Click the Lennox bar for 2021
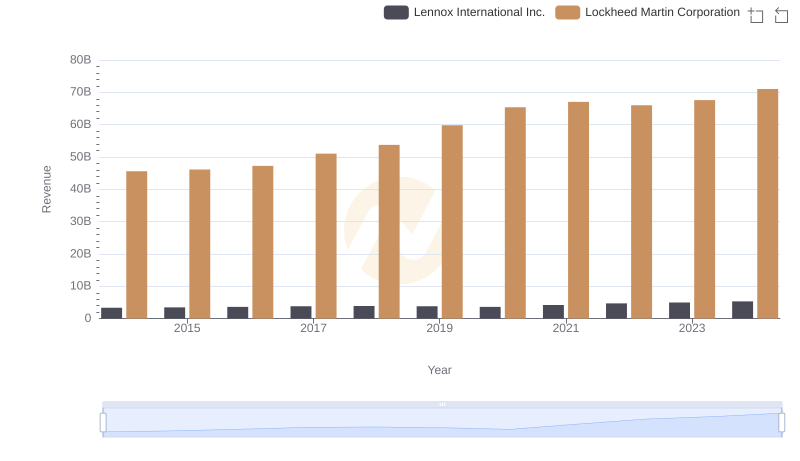 point(554,312)
